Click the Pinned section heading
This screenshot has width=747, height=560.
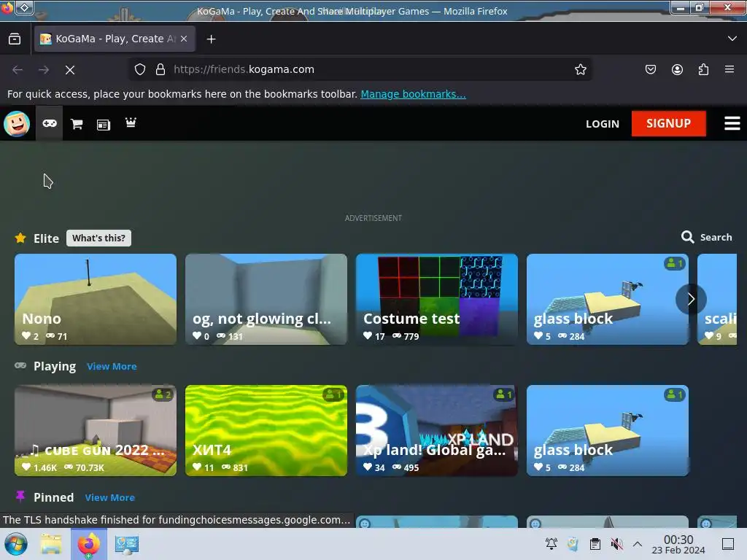[53, 497]
